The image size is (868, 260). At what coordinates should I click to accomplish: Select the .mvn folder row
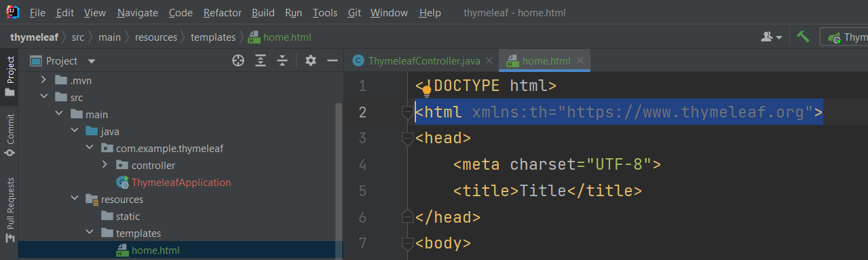pos(181,81)
